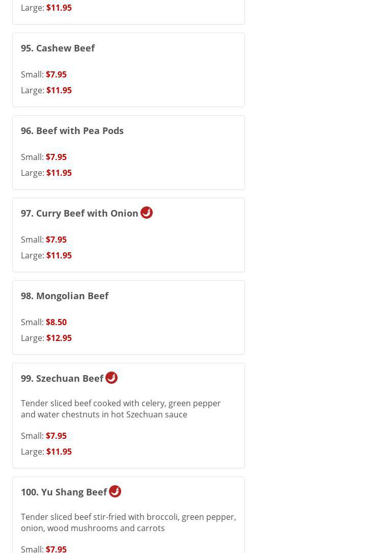Pick the Small $7.95 price for Cashew Beef
This screenshot has width=392, height=553.
click(x=56, y=74)
